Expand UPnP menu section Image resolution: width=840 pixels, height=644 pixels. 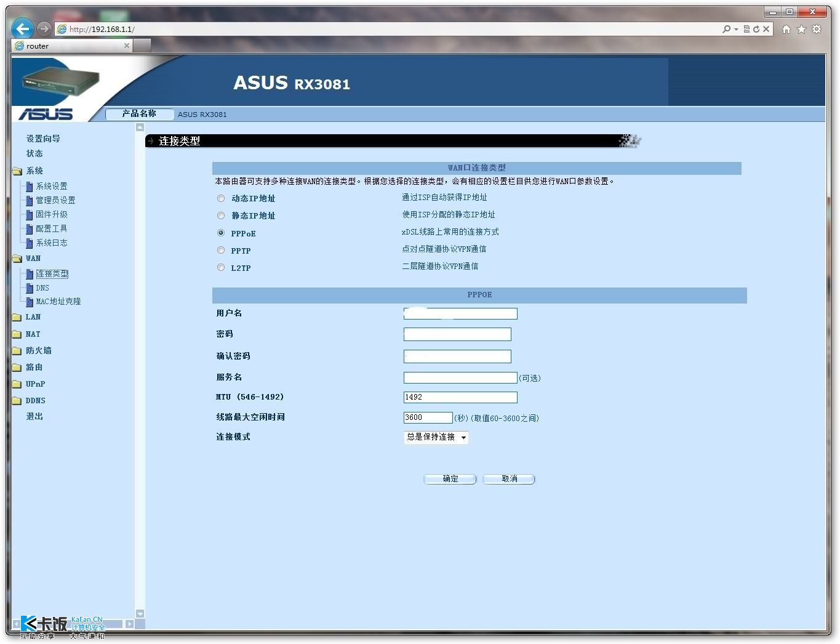[x=36, y=384]
